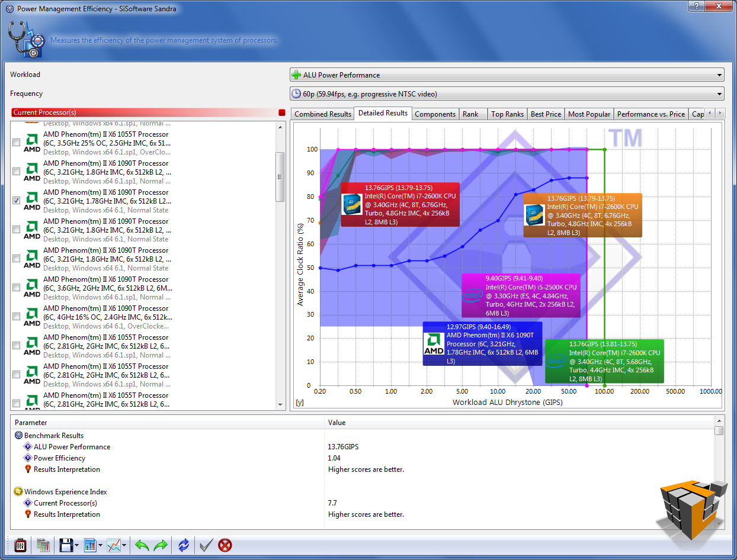Open the options sliders toolbar icon
The height and width of the screenshot is (560, 737).
[20, 545]
